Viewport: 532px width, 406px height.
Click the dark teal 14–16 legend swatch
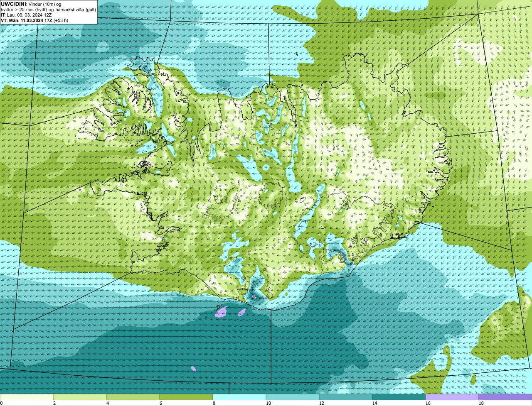tap(399, 397)
